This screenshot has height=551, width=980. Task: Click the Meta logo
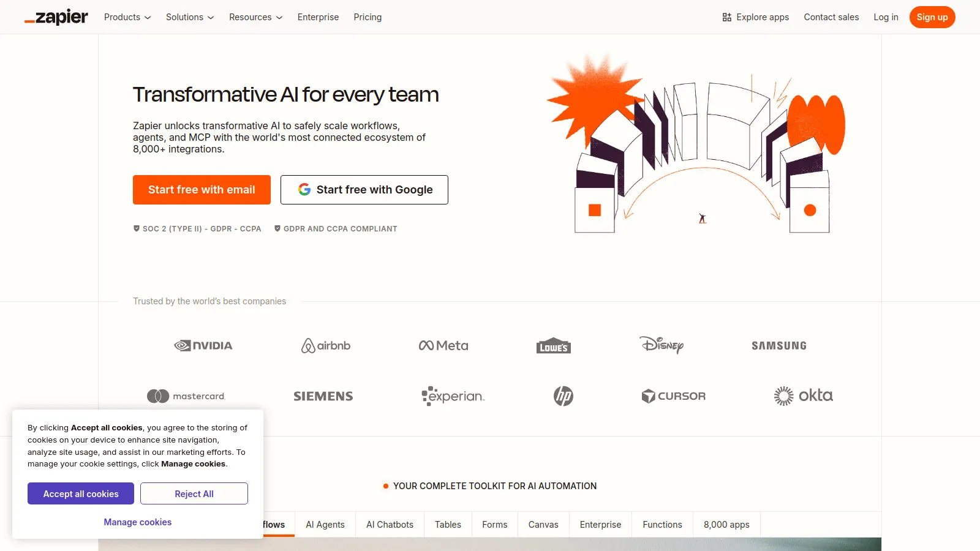point(443,345)
